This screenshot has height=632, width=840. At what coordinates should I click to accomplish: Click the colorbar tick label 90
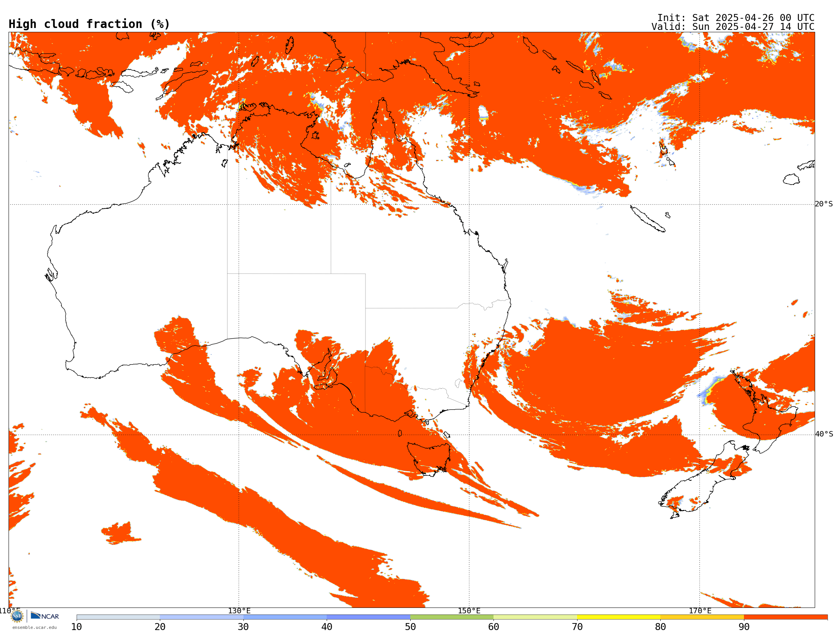tap(744, 627)
